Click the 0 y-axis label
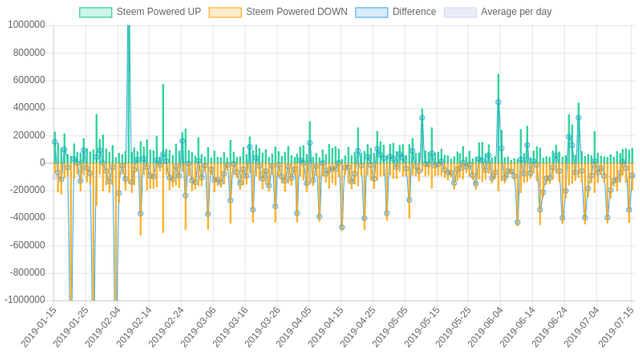 point(42,163)
